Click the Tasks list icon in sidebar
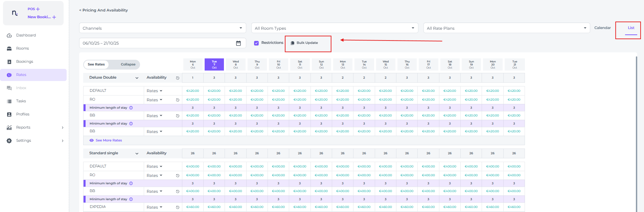644x212 pixels. [x=9, y=101]
